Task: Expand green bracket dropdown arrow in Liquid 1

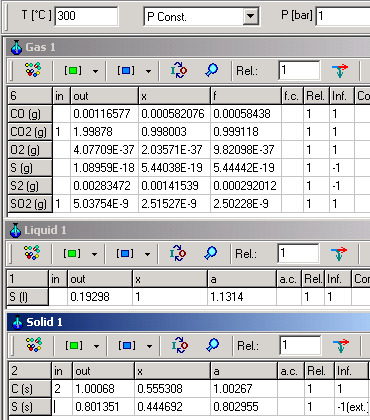Action: pos(94,254)
